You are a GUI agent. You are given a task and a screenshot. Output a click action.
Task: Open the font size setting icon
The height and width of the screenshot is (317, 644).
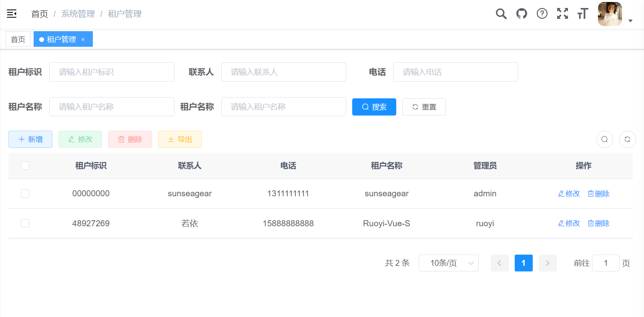point(582,14)
